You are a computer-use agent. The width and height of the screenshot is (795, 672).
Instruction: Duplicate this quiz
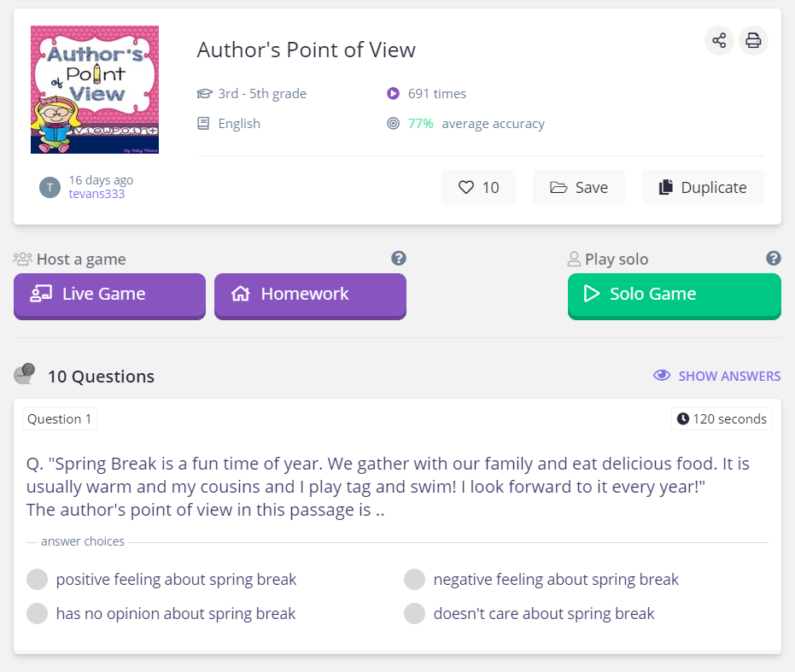tap(703, 187)
